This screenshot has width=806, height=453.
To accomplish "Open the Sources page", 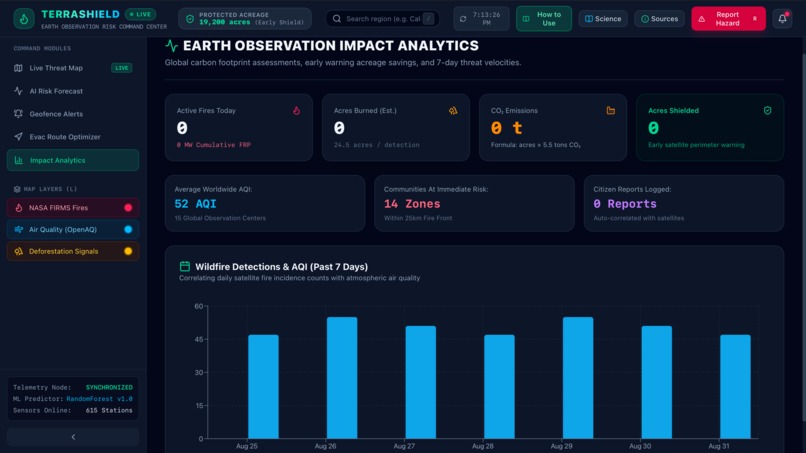I will click(x=660, y=19).
